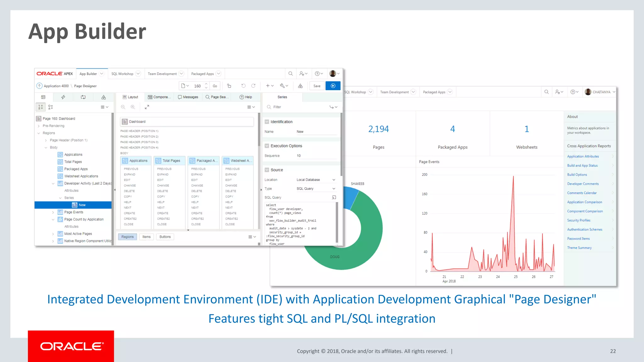Select the Items gallery button
Image resolution: width=644 pixels, height=362 pixels.
tap(147, 237)
